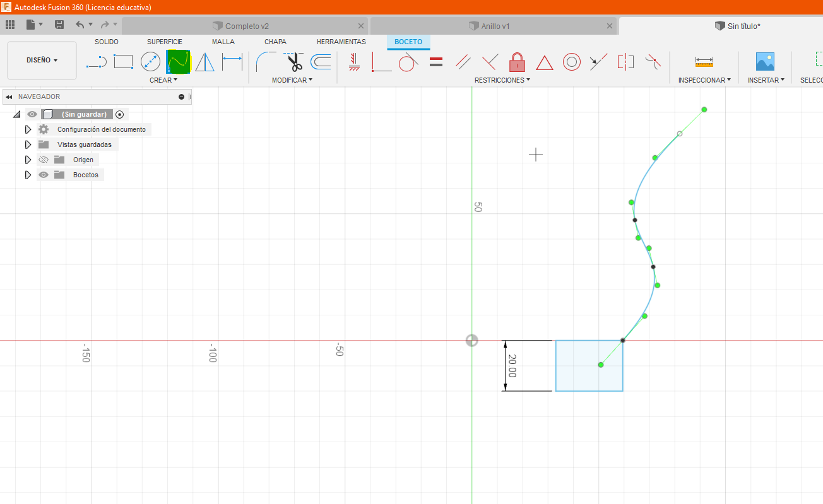Screen dimensions: 823x504
Task: Open the MODIFICAR dropdown menu
Action: (292, 80)
